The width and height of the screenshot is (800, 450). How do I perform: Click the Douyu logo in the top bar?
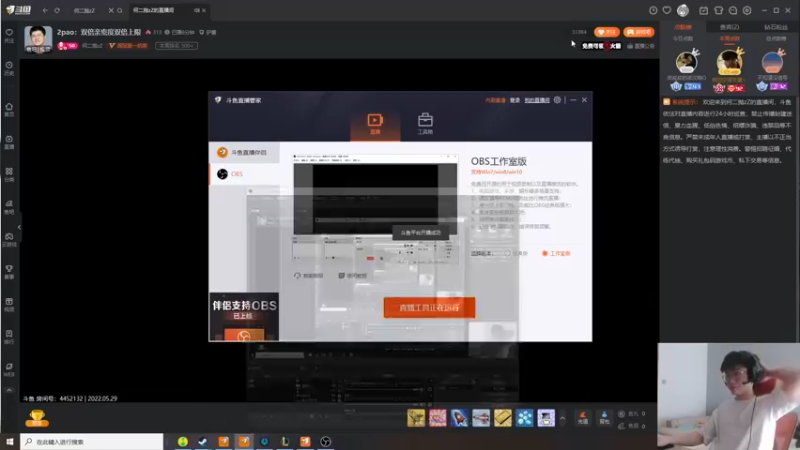19,10
